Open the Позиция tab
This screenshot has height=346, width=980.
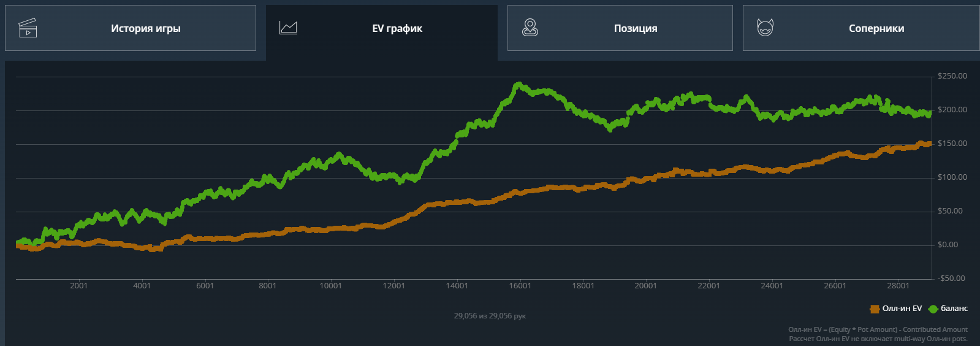point(620,28)
